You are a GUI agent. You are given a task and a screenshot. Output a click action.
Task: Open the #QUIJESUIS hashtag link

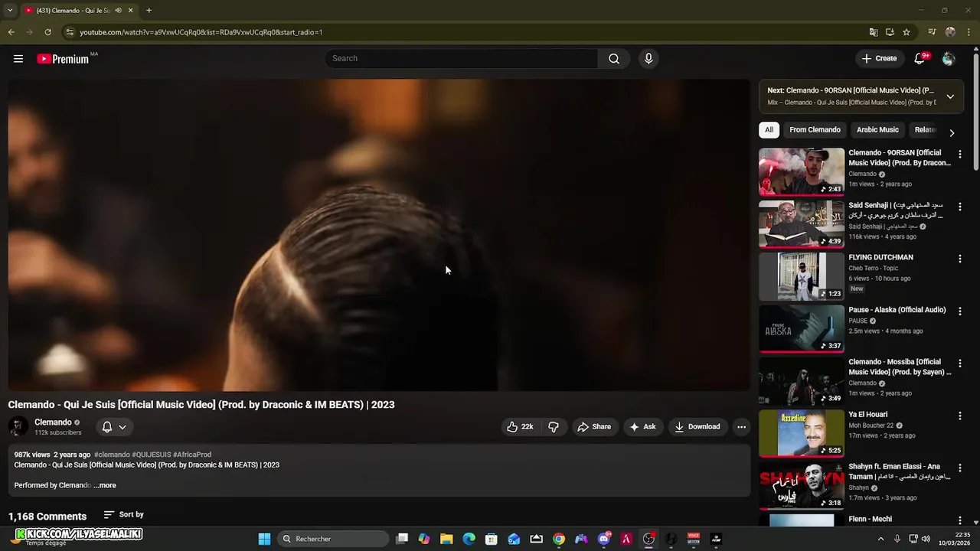[152, 455]
